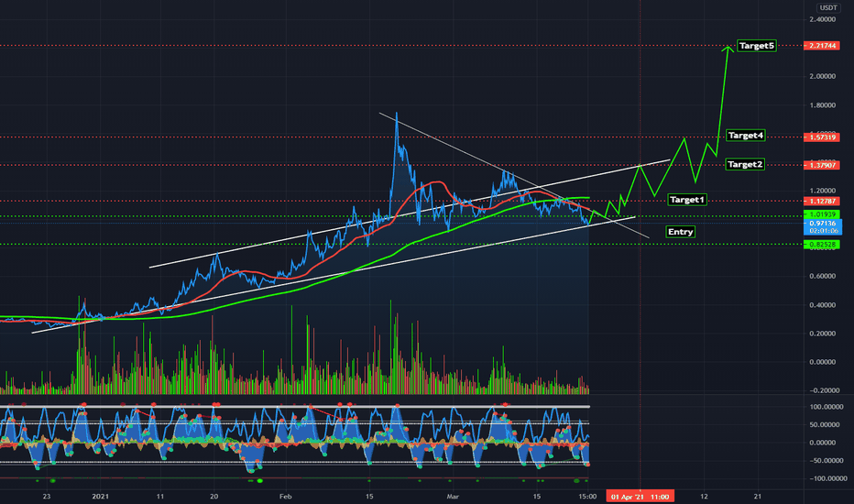Select the Target4 annotation label

click(746, 135)
